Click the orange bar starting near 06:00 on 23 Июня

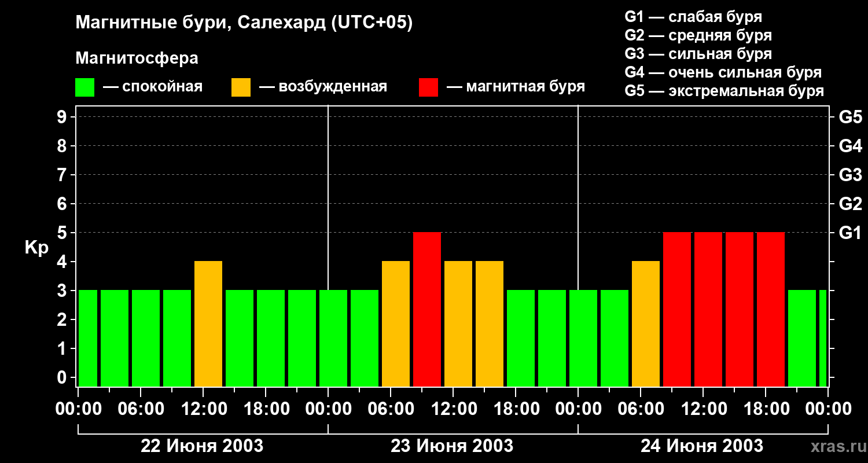click(396, 324)
